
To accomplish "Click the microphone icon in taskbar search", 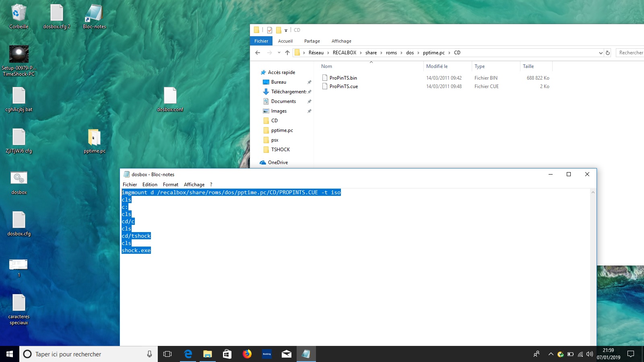I will [149, 354].
